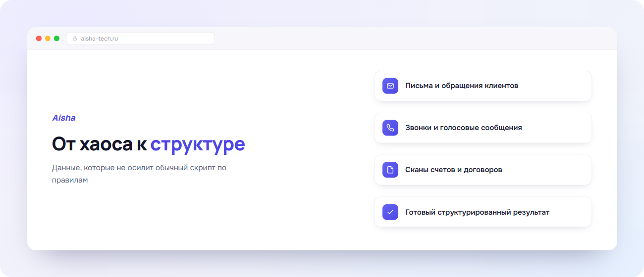
Task: Click the yellow minimize window dot
Action: [x=48, y=38]
